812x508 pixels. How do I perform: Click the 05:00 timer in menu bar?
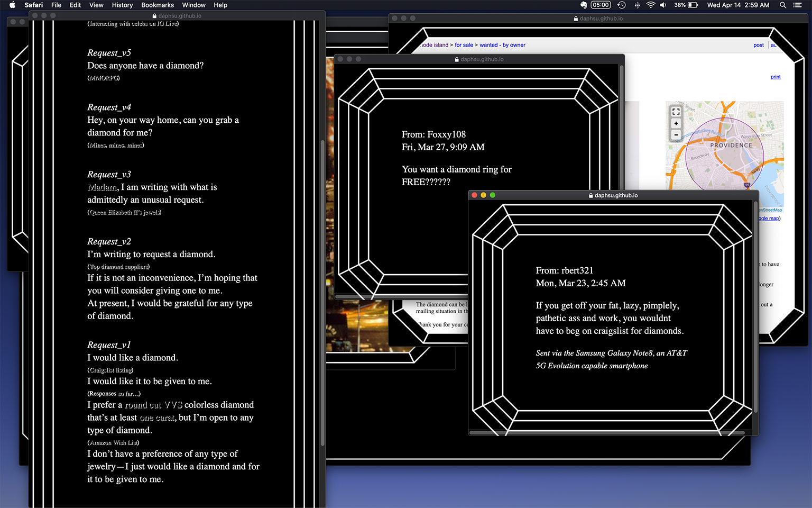tap(601, 5)
